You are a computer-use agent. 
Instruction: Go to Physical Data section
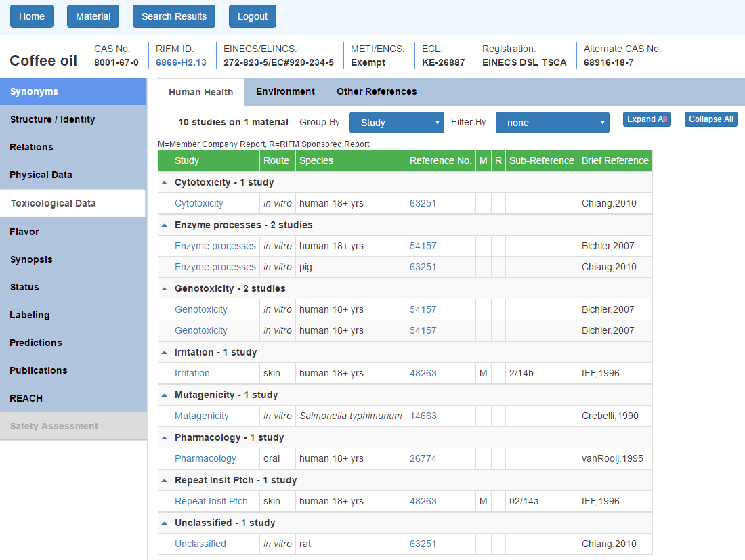pyautogui.click(x=72, y=175)
